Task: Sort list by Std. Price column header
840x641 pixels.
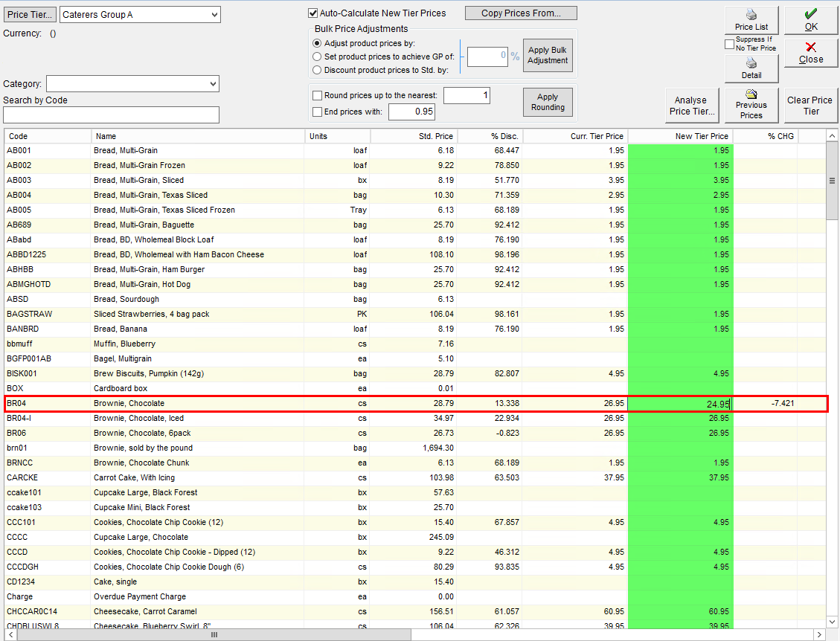Action: (x=413, y=136)
